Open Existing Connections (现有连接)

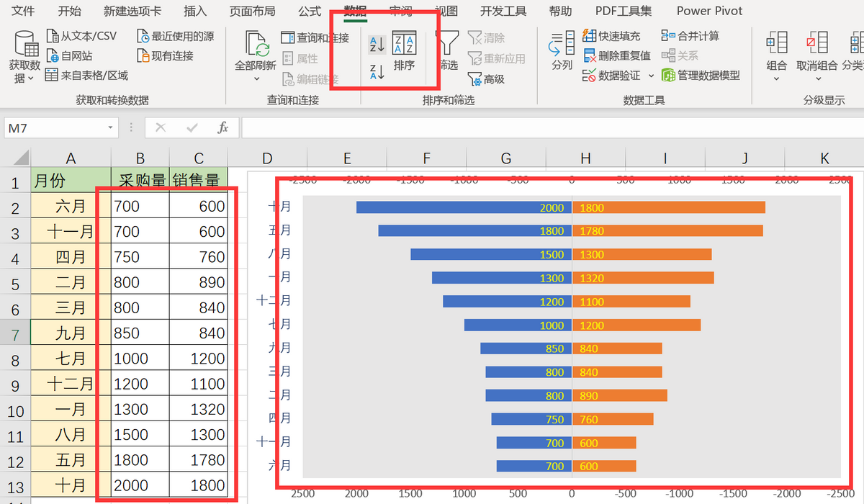(x=165, y=55)
